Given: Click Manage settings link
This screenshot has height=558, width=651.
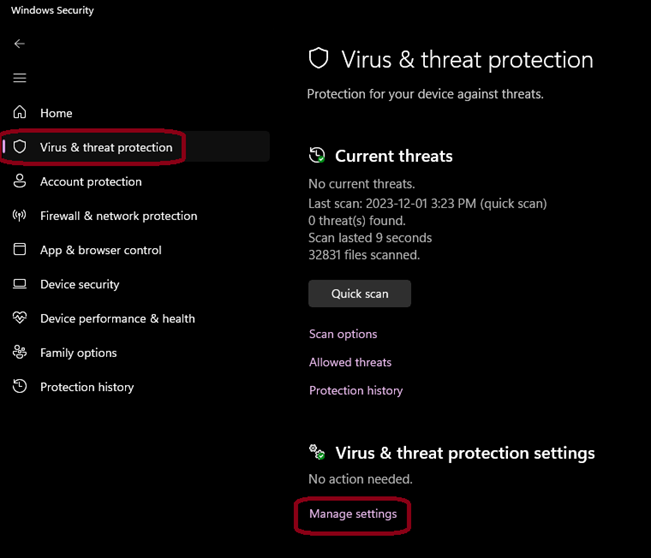Looking at the screenshot, I should 353,514.
